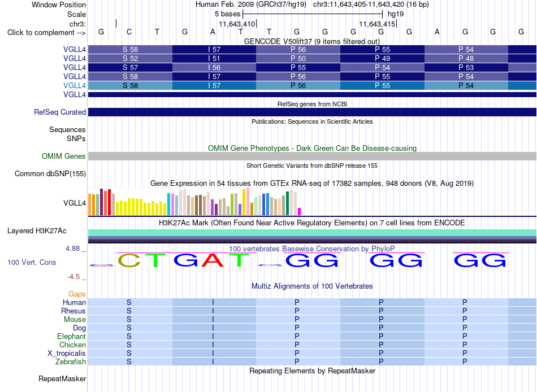Click the Zebrafish species label

(71, 361)
